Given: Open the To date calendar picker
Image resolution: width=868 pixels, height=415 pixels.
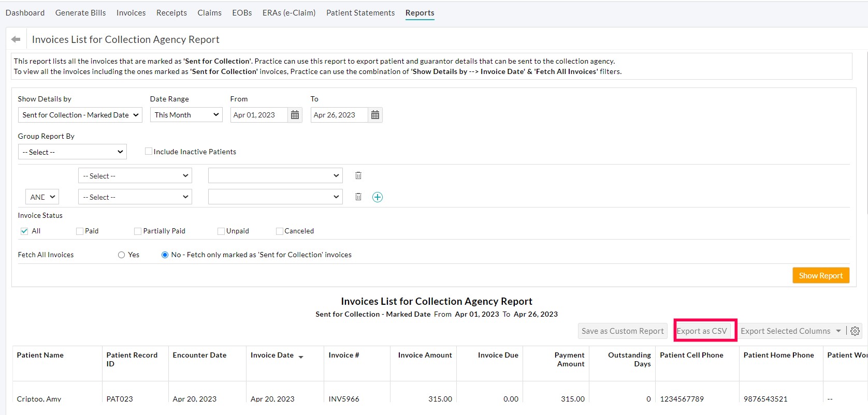Looking at the screenshot, I should pyautogui.click(x=375, y=115).
